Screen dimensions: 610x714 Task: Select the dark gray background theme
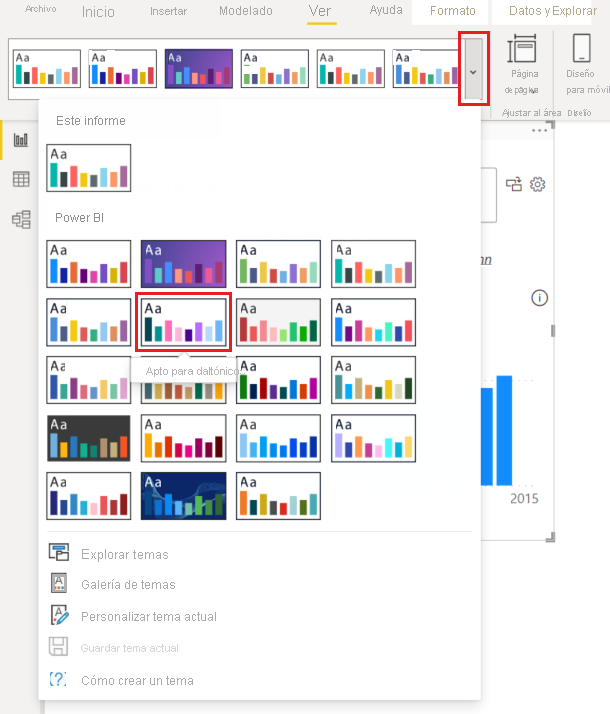point(89,438)
